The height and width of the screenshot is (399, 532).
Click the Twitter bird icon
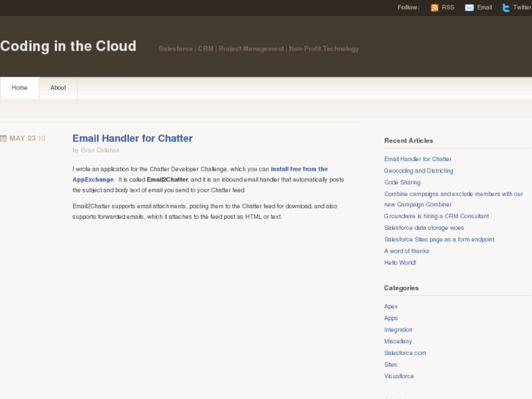(506, 7)
